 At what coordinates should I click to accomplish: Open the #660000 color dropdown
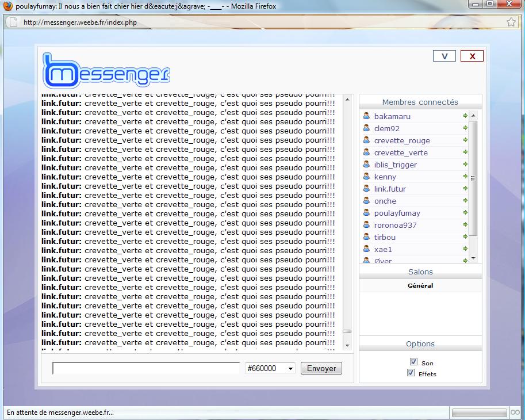click(x=270, y=368)
